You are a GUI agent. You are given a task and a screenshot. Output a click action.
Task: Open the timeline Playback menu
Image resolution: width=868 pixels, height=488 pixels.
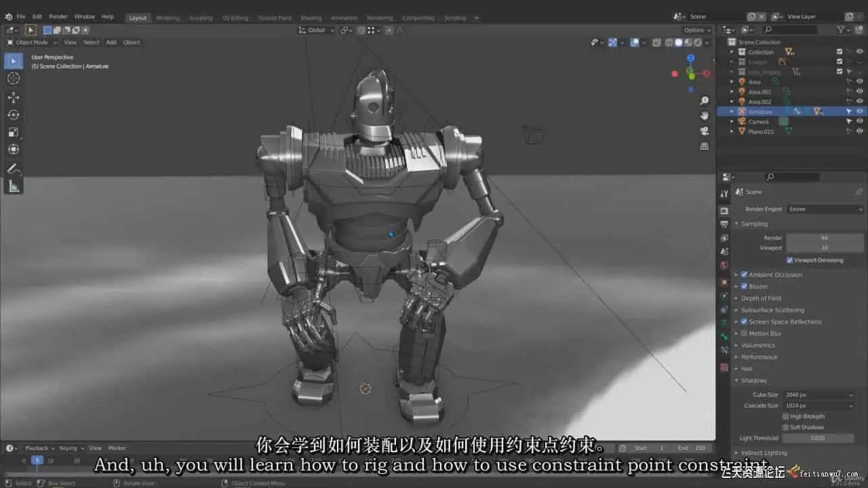[39, 448]
